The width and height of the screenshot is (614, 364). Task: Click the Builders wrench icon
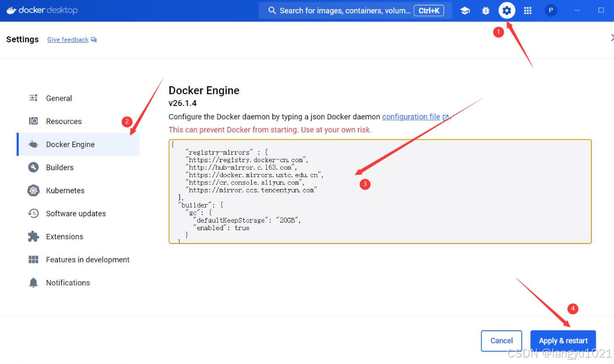coord(33,167)
